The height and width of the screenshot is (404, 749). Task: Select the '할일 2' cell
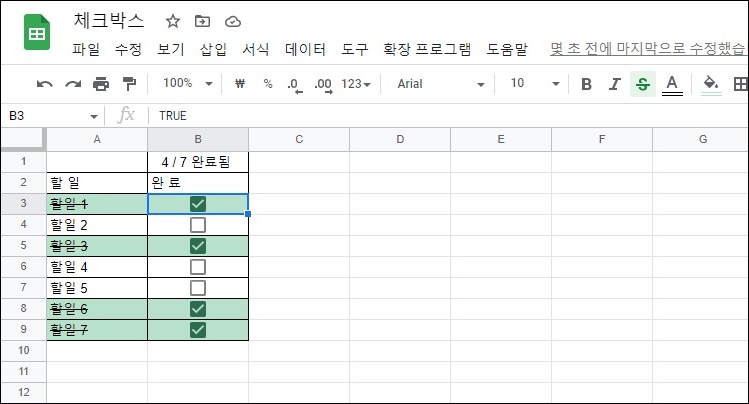[97, 225]
